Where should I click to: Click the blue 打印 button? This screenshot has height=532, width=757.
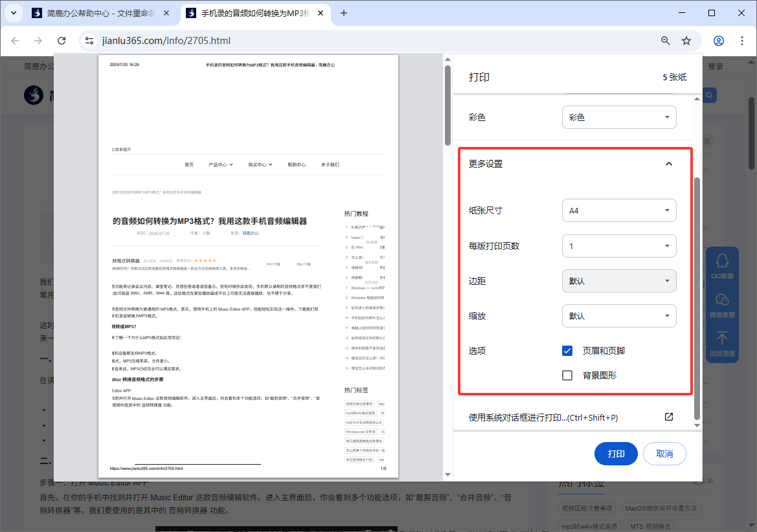pyautogui.click(x=616, y=454)
